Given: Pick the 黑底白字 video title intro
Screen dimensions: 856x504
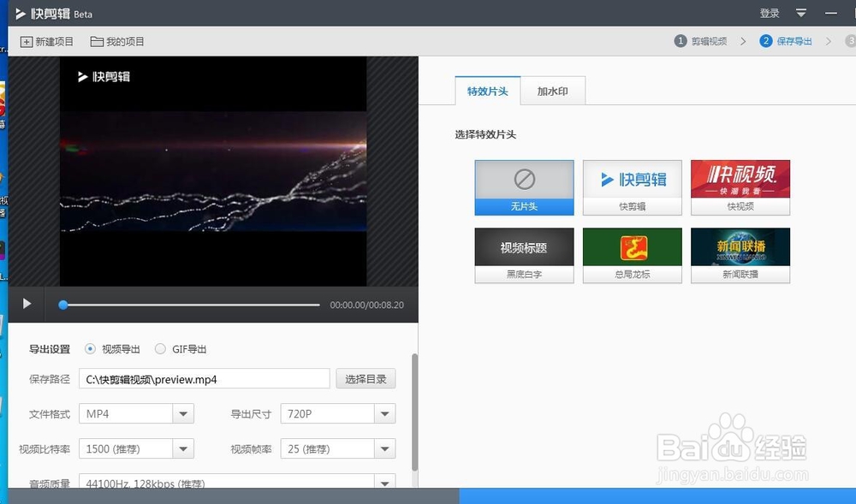Looking at the screenshot, I should coord(524,255).
